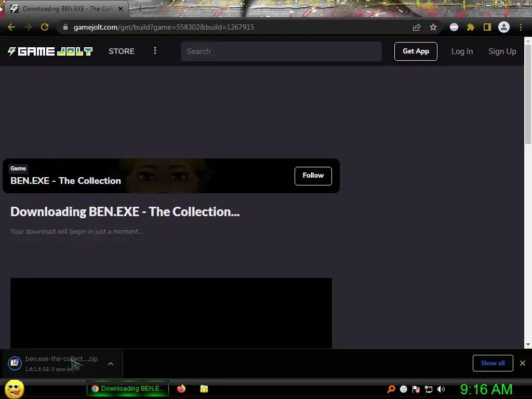Open the smiley face Start button
532x399 pixels.
[15, 389]
